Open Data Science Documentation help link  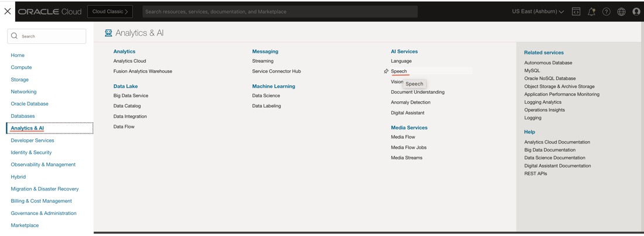[x=555, y=158]
